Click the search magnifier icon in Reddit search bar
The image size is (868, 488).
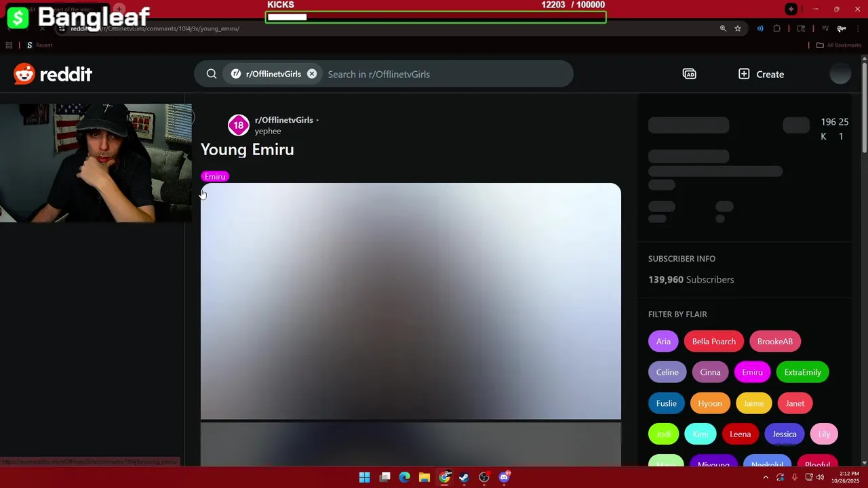[x=212, y=74]
